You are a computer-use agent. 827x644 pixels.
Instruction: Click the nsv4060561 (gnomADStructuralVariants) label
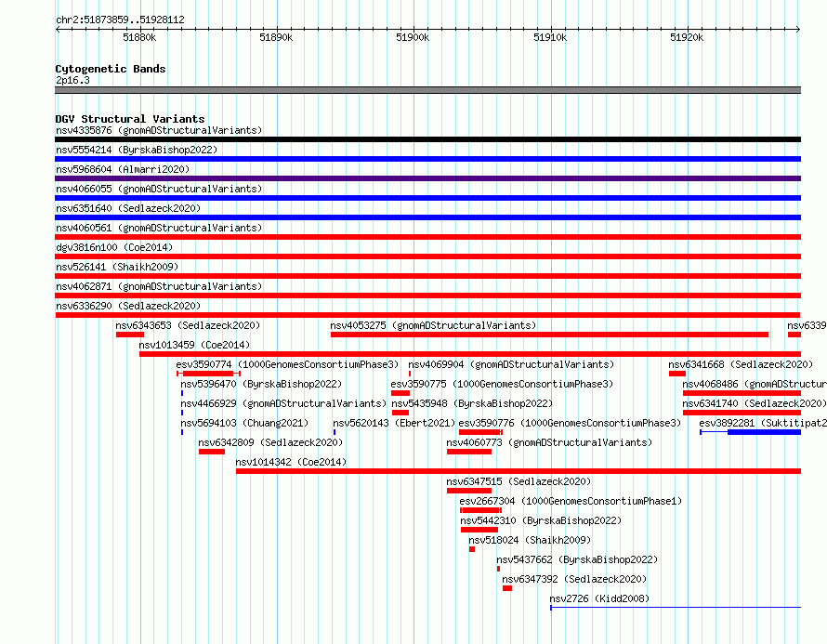coord(159,228)
